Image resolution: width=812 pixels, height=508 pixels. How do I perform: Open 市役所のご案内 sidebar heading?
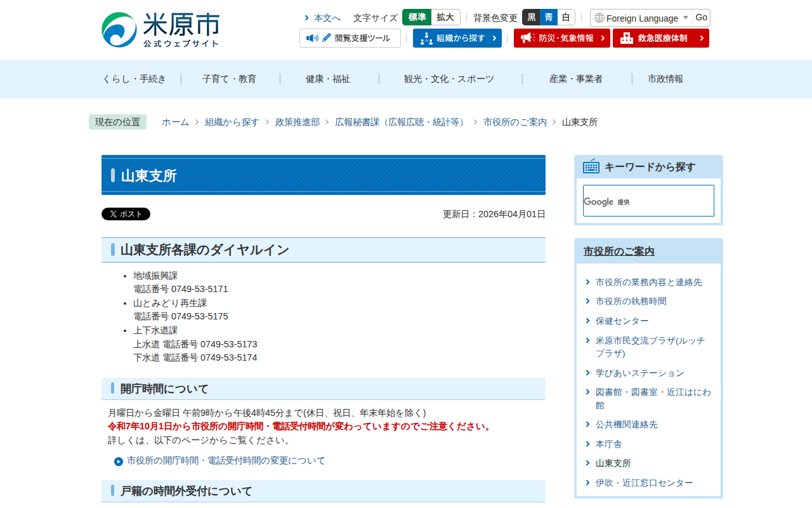click(x=619, y=251)
